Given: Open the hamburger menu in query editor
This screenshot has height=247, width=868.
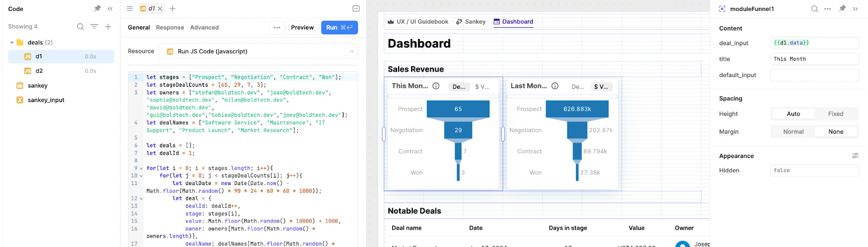Looking at the screenshot, I should point(130,9).
